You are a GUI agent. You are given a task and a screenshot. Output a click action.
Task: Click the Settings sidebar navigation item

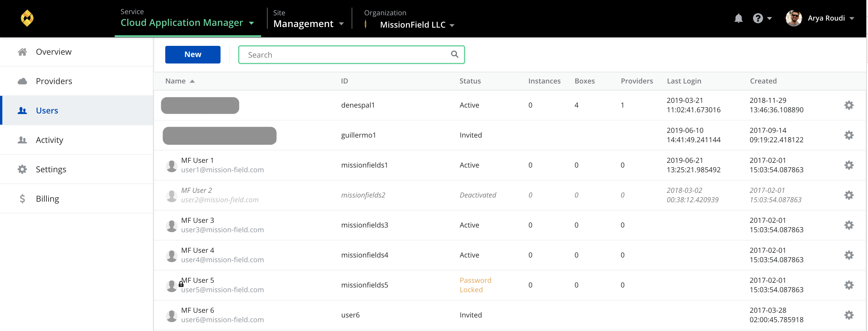click(x=51, y=169)
